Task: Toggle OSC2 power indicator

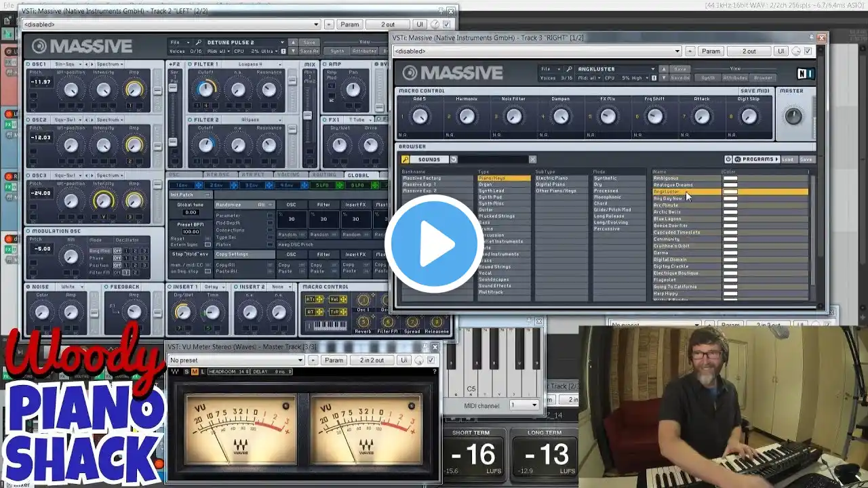Action: [29, 120]
